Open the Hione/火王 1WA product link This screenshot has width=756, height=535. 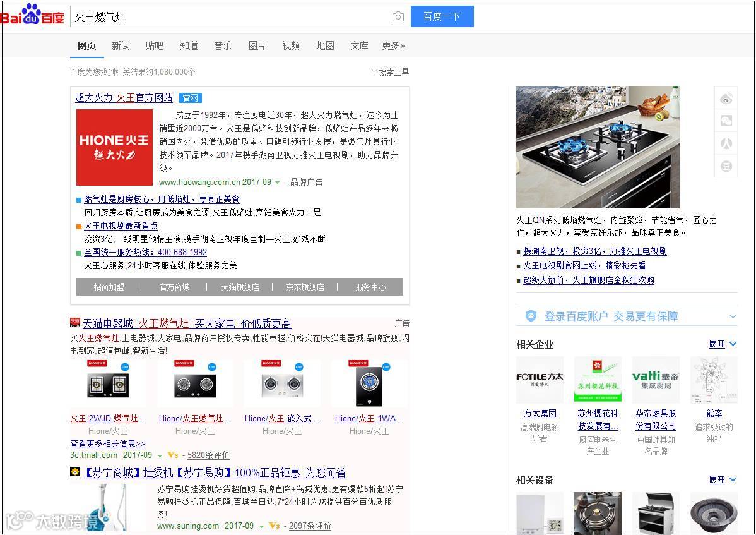click(369, 419)
